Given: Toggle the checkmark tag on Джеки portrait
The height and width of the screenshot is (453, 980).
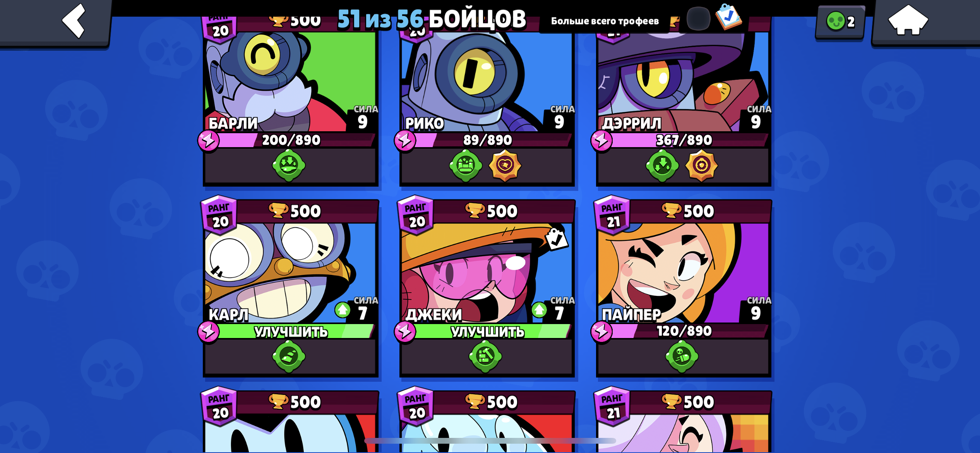Looking at the screenshot, I should [556, 239].
